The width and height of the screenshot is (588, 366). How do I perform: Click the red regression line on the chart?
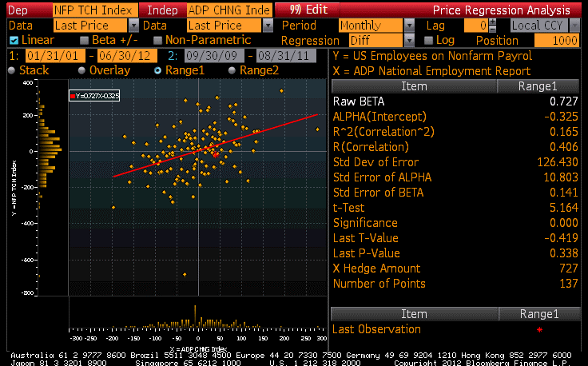pyautogui.click(x=216, y=145)
